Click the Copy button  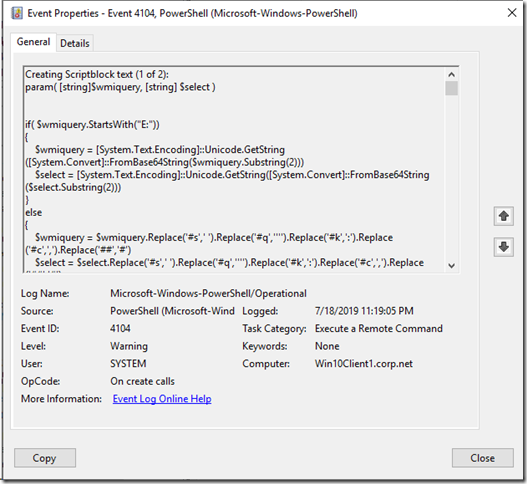click(x=45, y=458)
